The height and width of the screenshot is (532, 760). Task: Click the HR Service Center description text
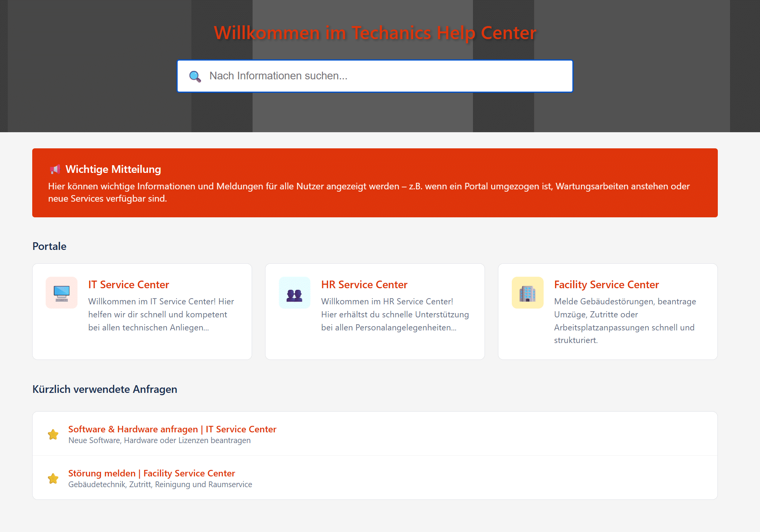click(395, 314)
